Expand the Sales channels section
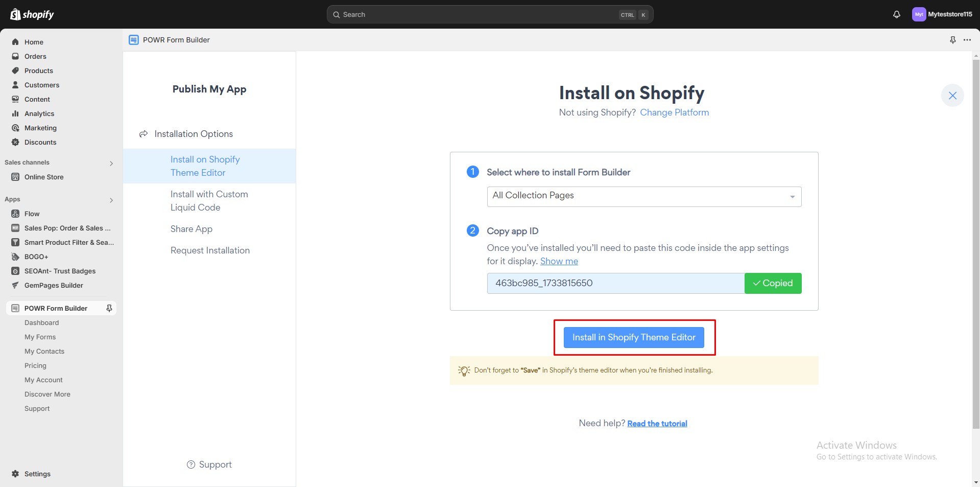Image resolution: width=980 pixels, height=487 pixels. tap(111, 163)
